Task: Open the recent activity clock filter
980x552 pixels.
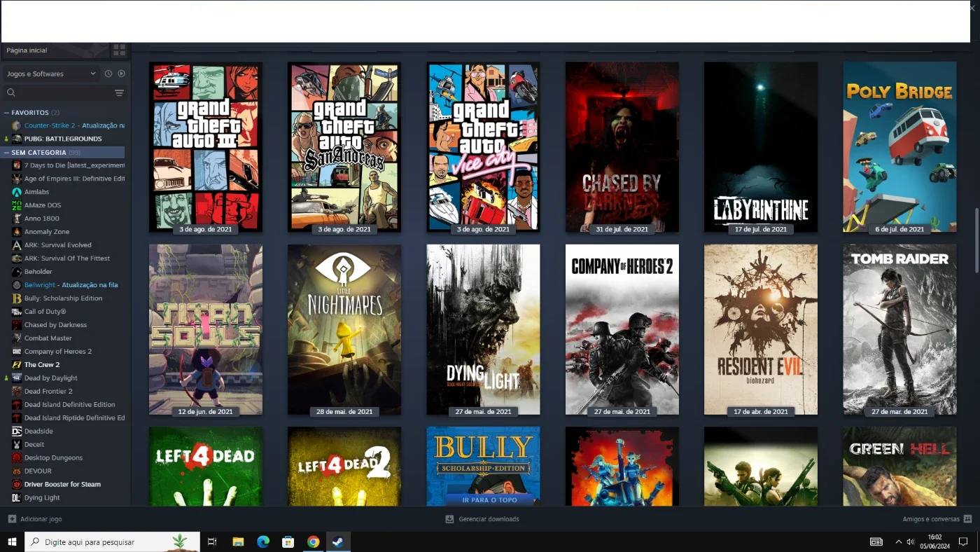Action: [108, 74]
